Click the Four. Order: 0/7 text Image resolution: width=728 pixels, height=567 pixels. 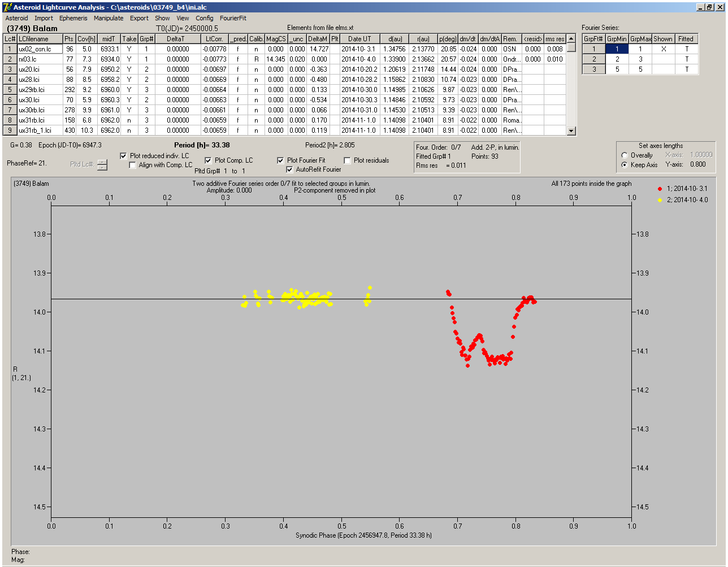click(x=439, y=147)
